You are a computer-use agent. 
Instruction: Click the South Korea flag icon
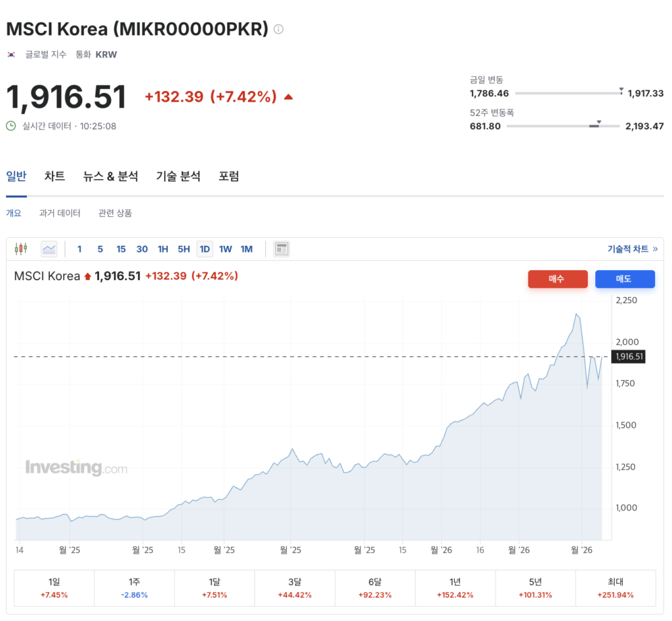[x=11, y=55]
